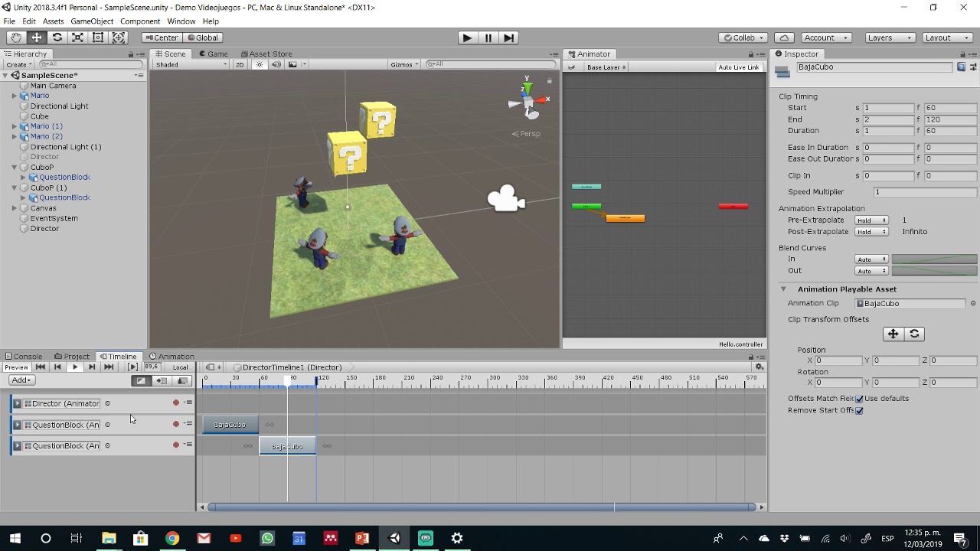Open track menu for Director track
The width and height of the screenshot is (980, 551).
point(188,403)
